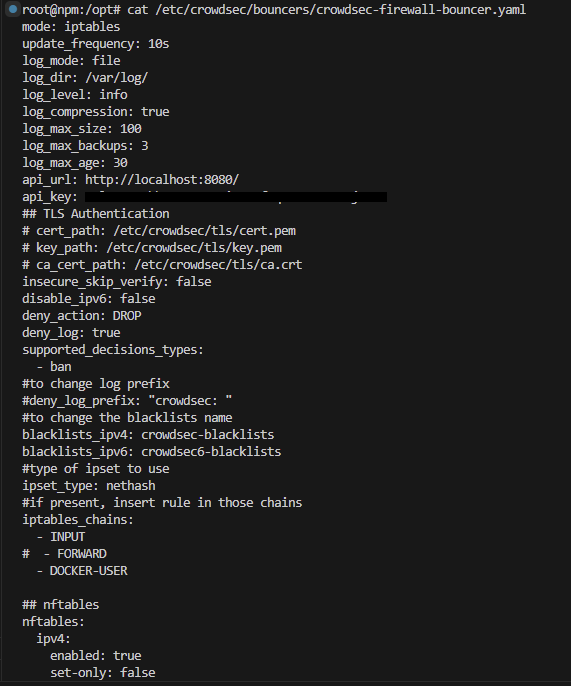
Task: Click the deny_action: DROP line
Action: point(82,315)
